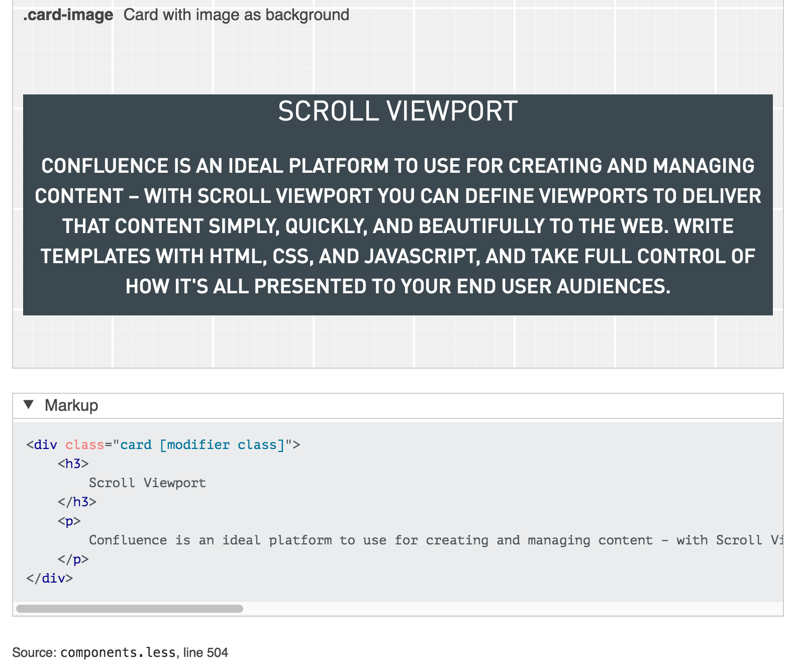Click the dark card-image preview
The height and width of the screenshot is (672, 798).
pos(398,205)
